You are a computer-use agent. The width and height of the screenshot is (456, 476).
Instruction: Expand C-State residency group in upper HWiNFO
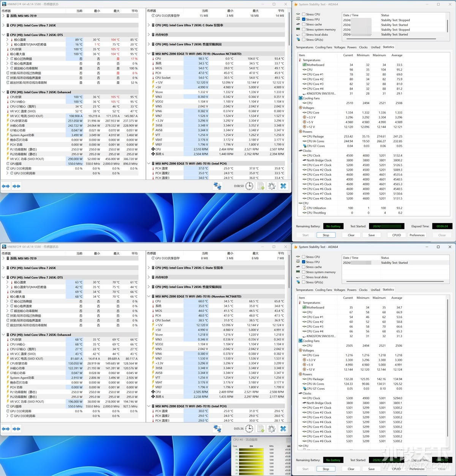pos(149,25)
